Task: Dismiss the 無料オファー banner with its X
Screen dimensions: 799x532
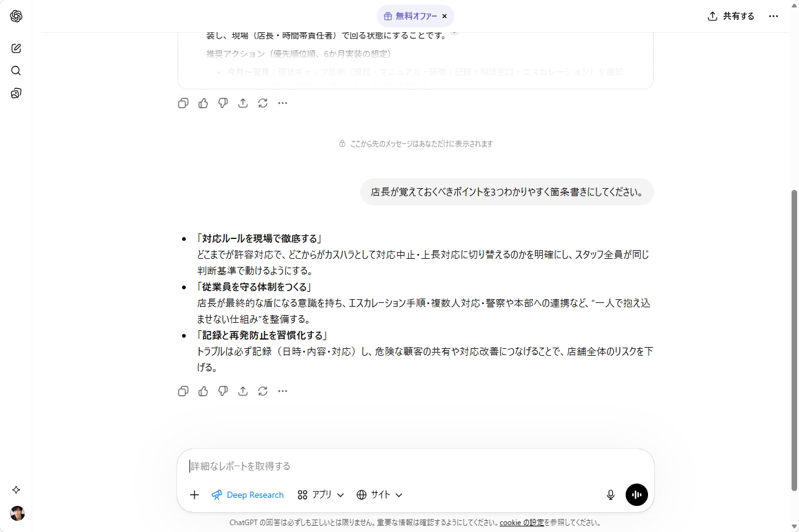Action: [444, 16]
